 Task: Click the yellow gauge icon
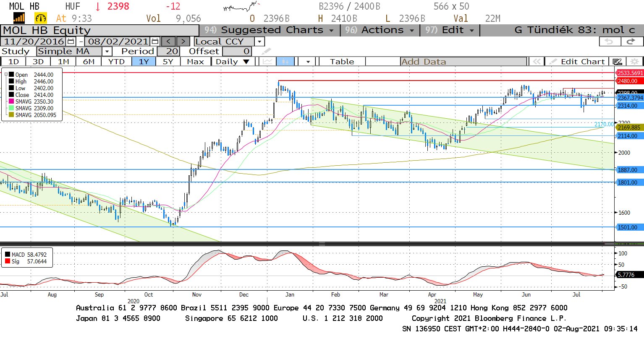[x=41, y=18]
